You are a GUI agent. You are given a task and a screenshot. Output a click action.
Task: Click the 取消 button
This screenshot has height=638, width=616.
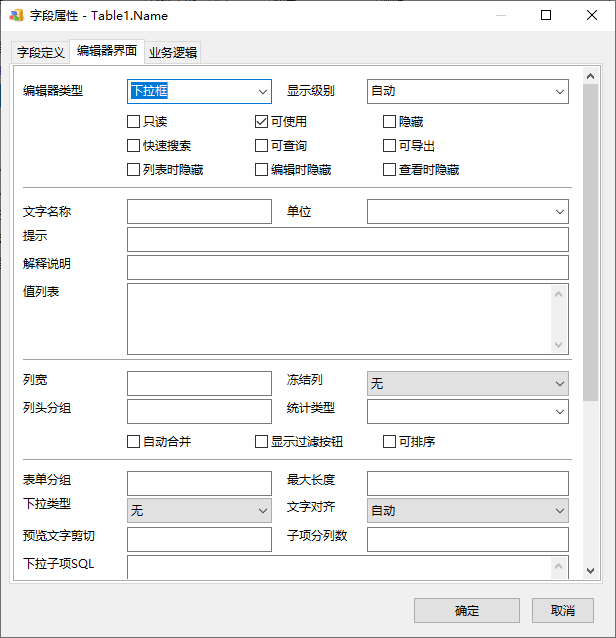point(563,610)
